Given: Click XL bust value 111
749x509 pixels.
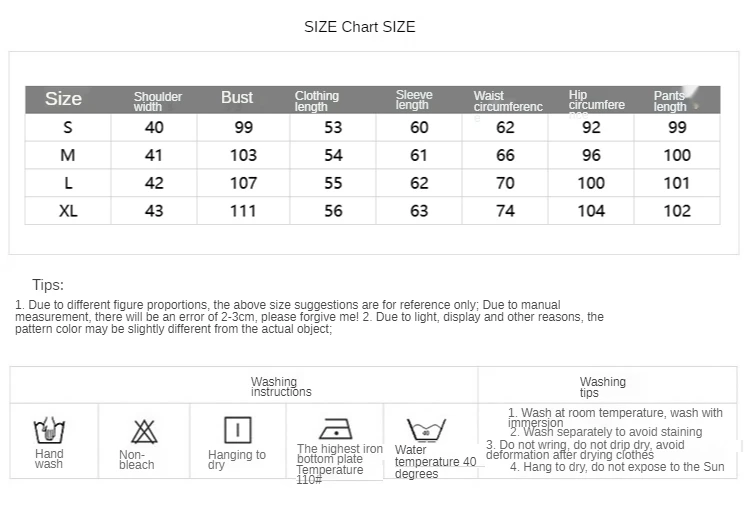Looking at the screenshot, I should [243, 211].
